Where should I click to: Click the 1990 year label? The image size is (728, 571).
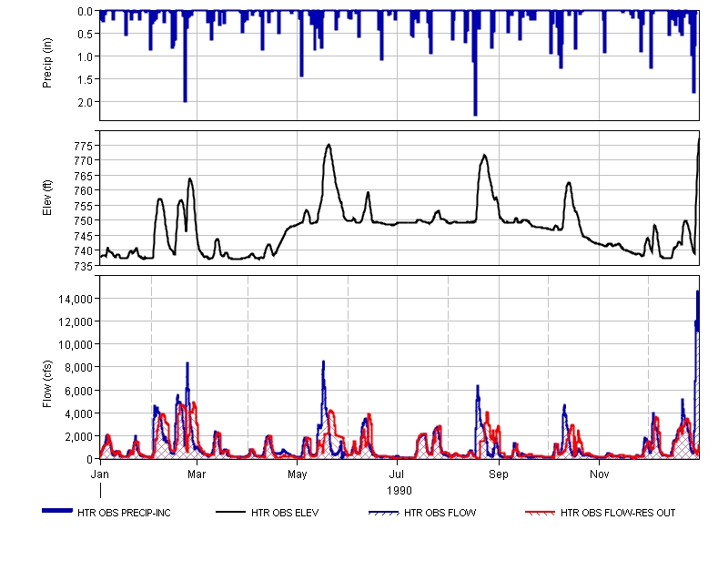tap(399, 491)
